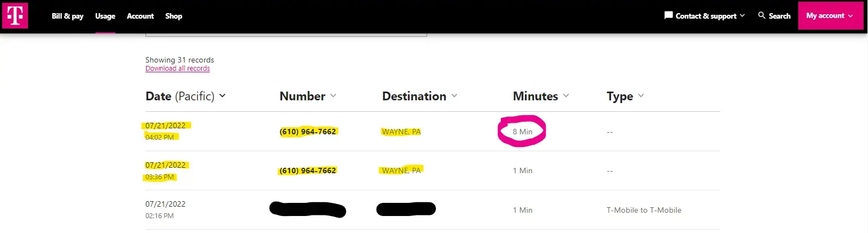This screenshot has height=233, width=868.
Task: Go to the Usage tab
Action: [x=105, y=16]
